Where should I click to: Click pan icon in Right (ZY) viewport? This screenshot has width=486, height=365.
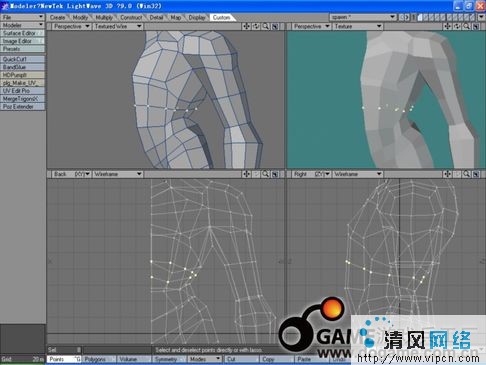(447, 174)
